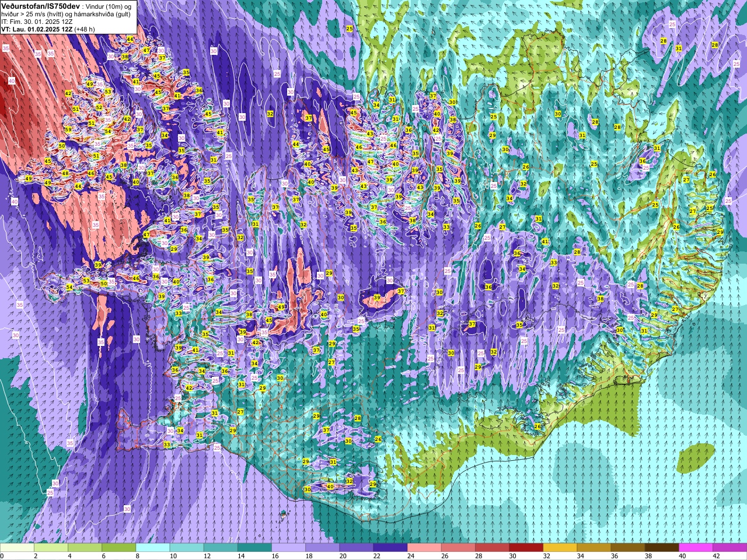
Task: Click the 22–24 m/s dark indigo legend swatch
Action: (x=390, y=548)
